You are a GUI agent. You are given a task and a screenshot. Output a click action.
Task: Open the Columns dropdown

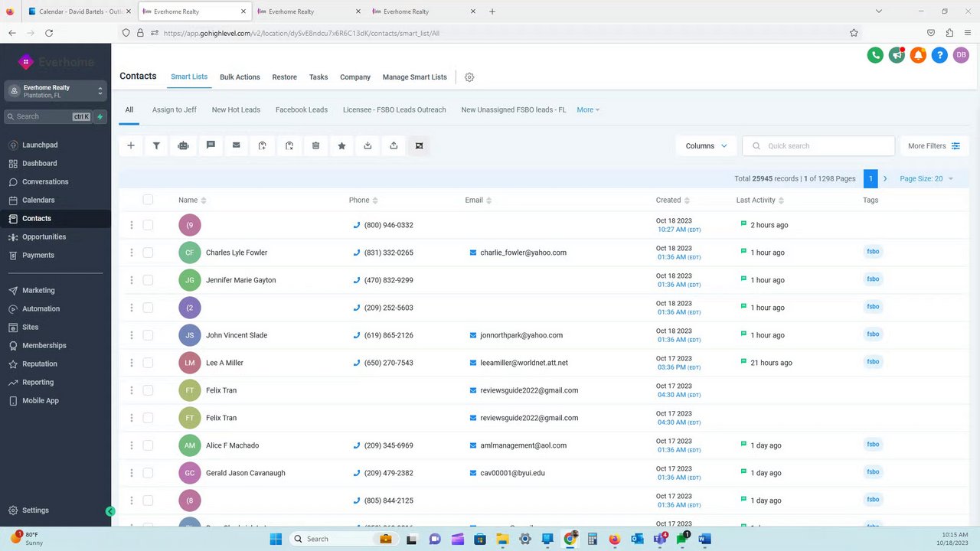click(x=707, y=146)
